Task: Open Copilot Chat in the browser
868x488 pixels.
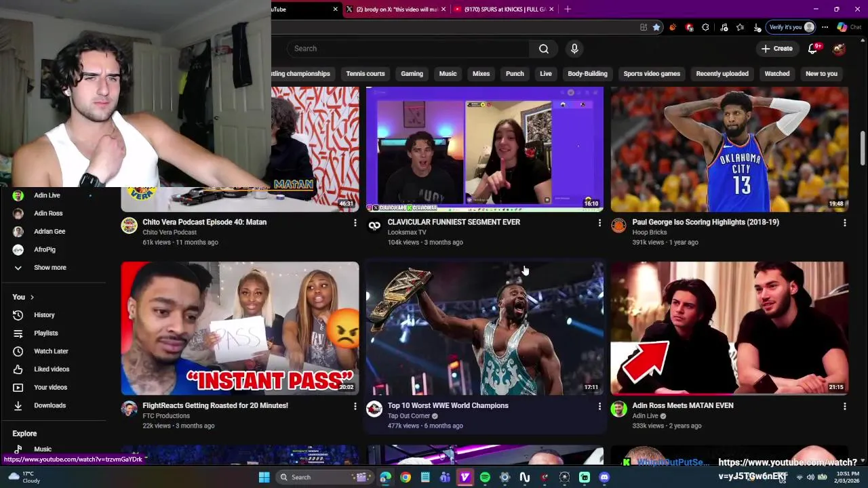Action: (x=849, y=27)
